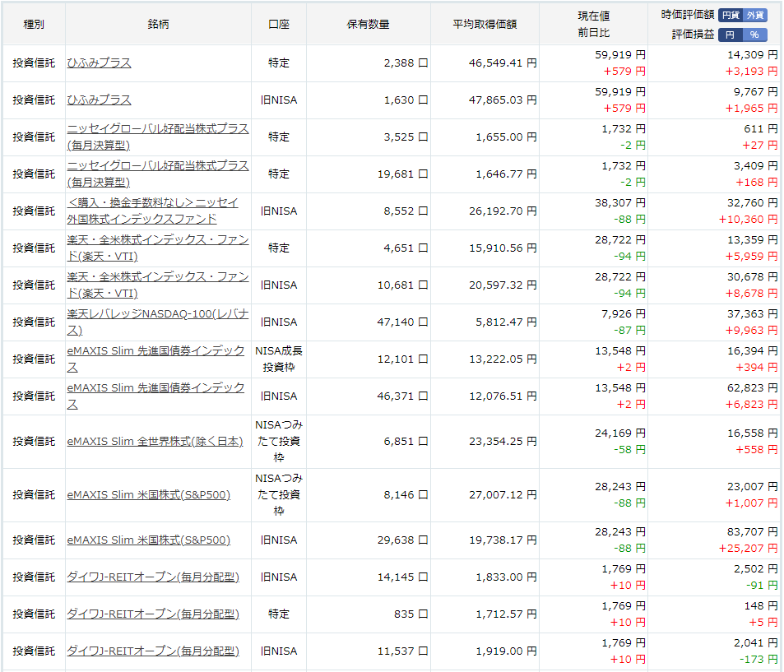Open ダイワJ-REITオープン with 11,537 units
The height and width of the screenshot is (672, 784).
pos(153,651)
